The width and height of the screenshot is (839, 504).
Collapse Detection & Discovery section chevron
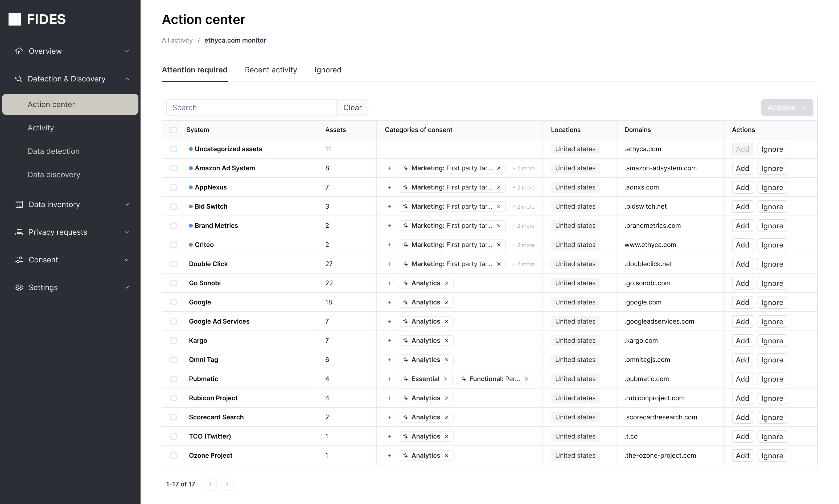click(x=127, y=79)
